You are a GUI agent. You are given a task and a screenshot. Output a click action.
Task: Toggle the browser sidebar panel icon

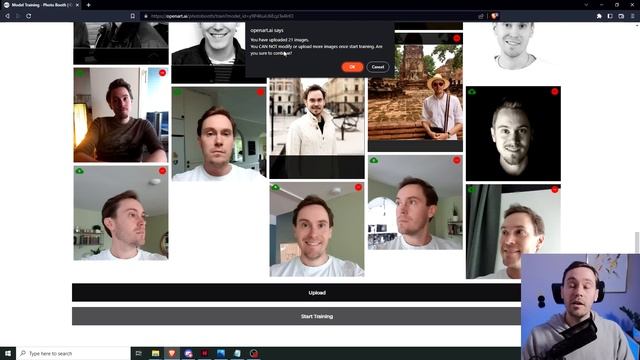click(610, 16)
